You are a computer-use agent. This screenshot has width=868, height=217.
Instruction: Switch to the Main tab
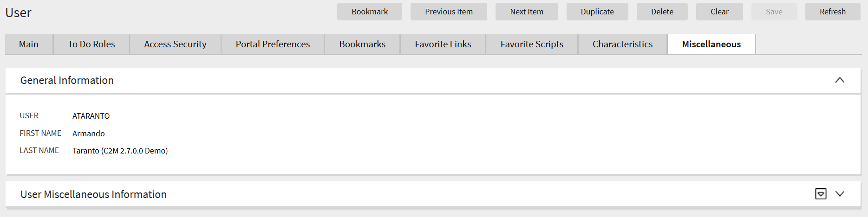[29, 44]
